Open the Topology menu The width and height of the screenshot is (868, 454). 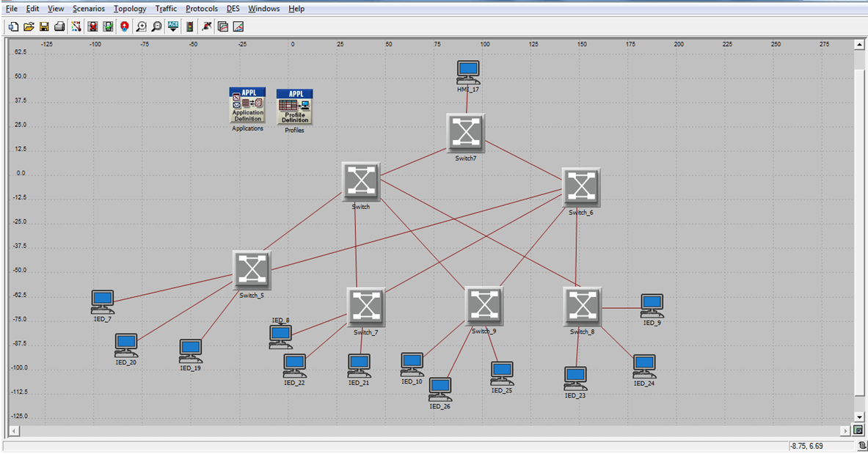coord(130,8)
